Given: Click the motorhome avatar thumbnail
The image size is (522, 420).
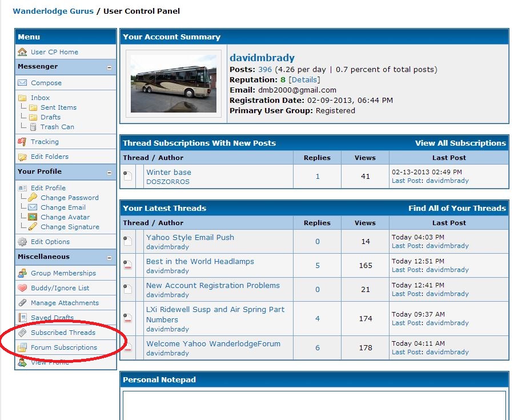Looking at the screenshot, I should (x=174, y=83).
